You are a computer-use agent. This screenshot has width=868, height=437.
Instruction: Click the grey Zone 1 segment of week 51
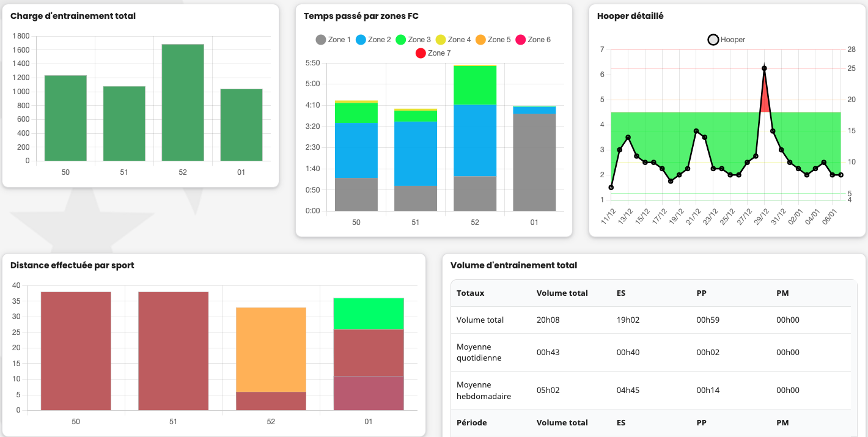pyautogui.click(x=416, y=198)
